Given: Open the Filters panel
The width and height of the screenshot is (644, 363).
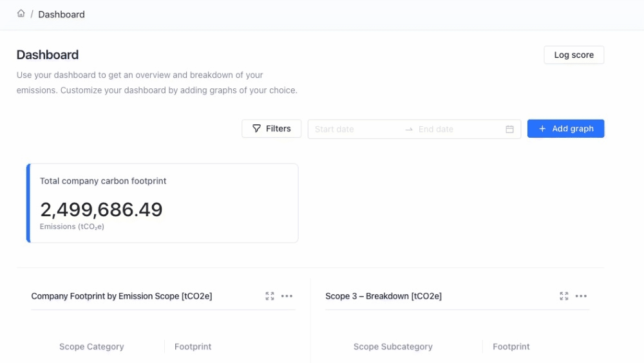Looking at the screenshot, I should (271, 129).
